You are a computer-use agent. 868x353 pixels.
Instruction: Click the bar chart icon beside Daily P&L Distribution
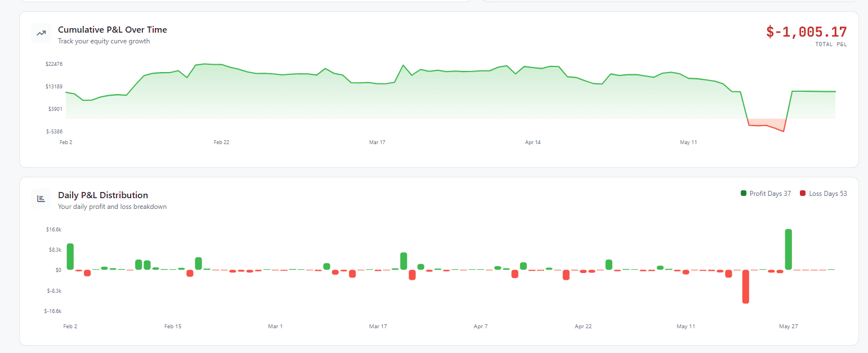41,199
